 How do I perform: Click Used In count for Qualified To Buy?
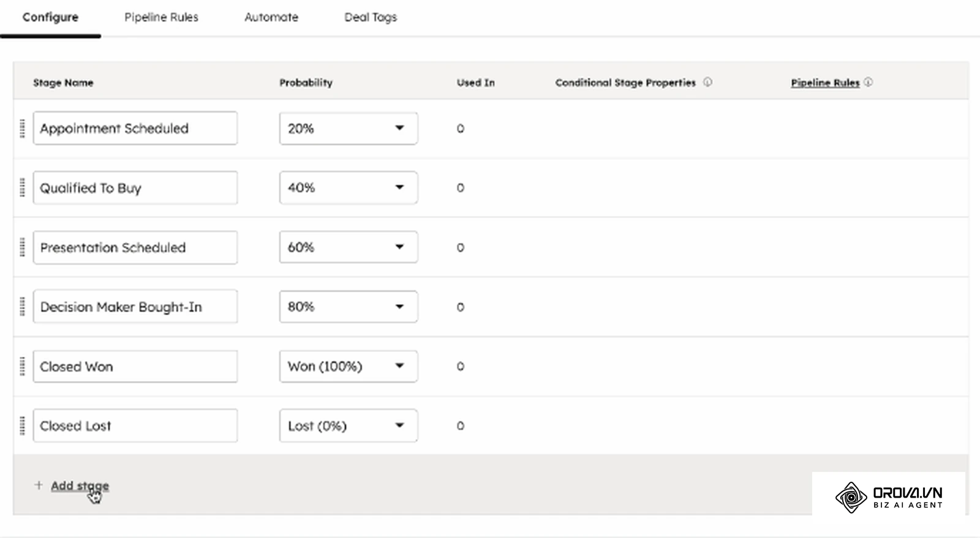click(x=461, y=188)
